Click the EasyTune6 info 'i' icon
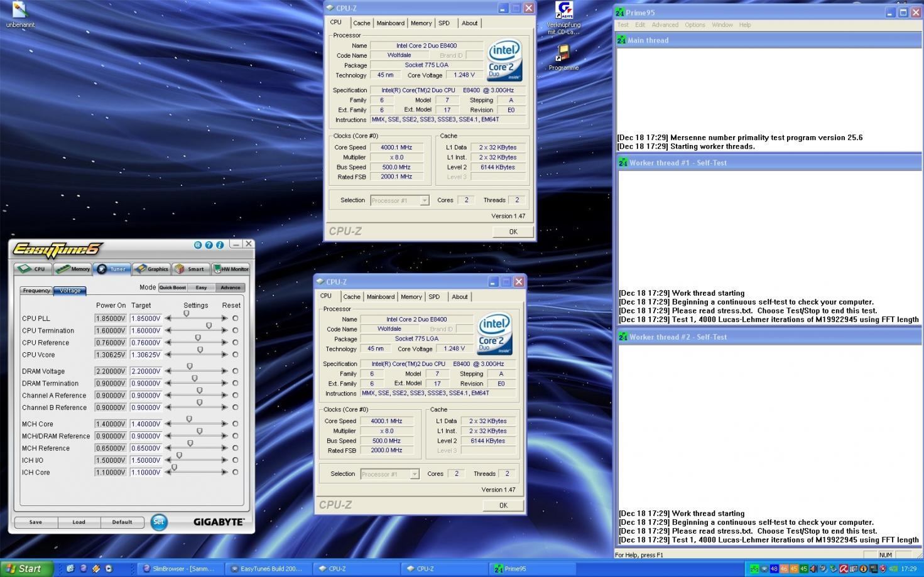924x577 pixels. [220, 245]
